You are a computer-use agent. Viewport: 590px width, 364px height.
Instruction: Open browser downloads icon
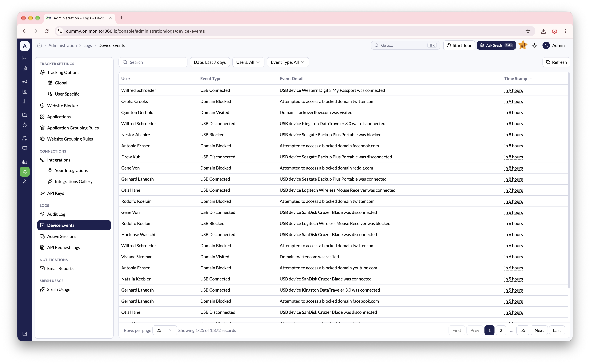click(543, 31)
